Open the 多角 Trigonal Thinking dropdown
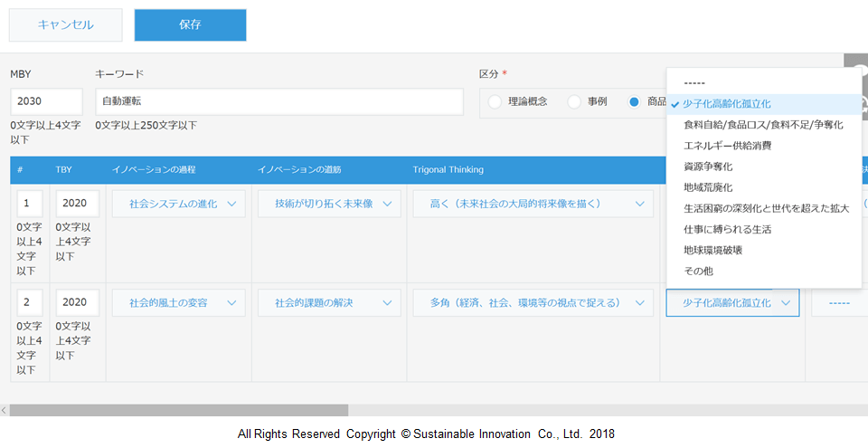868x448 pixels. coord(533,302)
